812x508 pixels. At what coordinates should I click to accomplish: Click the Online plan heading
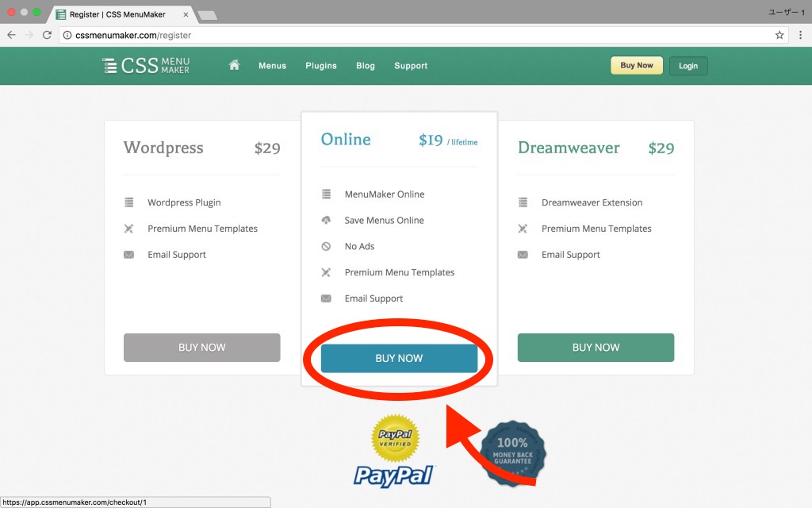(346, 140)
